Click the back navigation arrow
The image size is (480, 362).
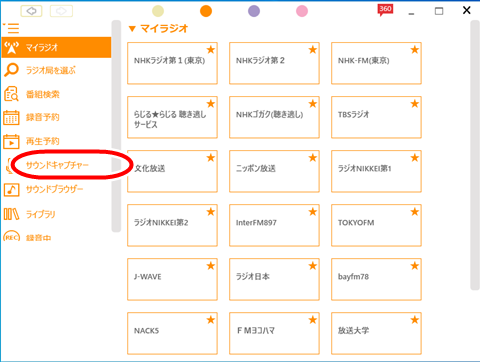(x=31, y=11)
